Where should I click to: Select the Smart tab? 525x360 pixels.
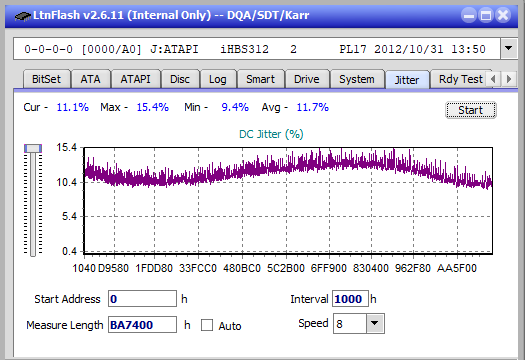(x=260, y=79)
